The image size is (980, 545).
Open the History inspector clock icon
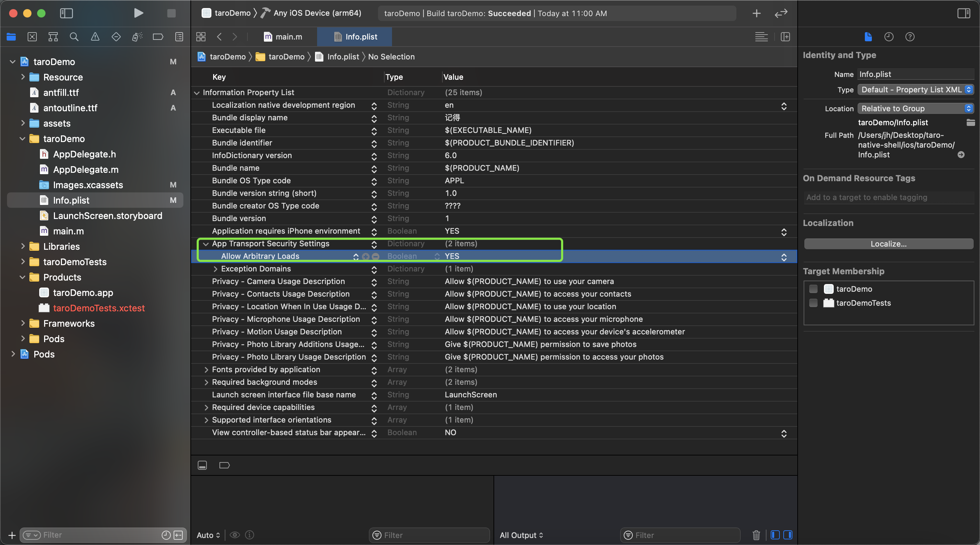click(x=889, y=37)
